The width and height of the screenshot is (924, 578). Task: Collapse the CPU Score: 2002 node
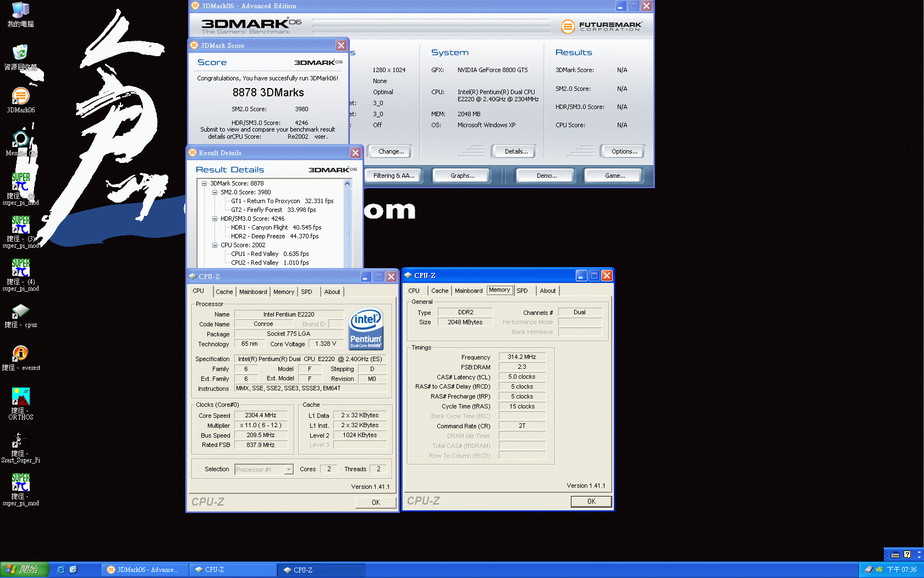click(x=215, y=245)
